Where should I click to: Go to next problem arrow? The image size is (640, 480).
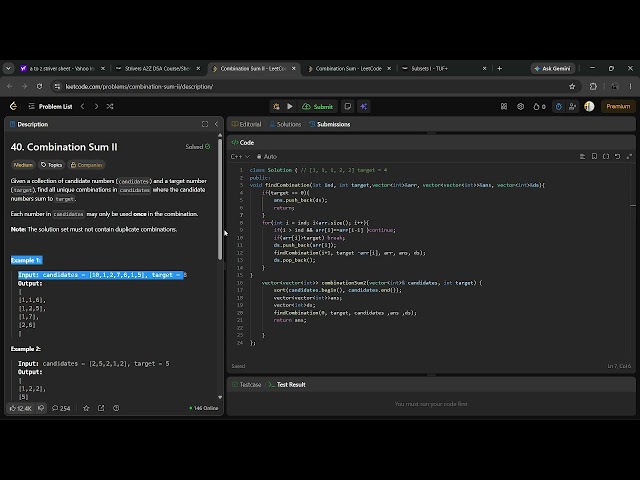[96, 107]
